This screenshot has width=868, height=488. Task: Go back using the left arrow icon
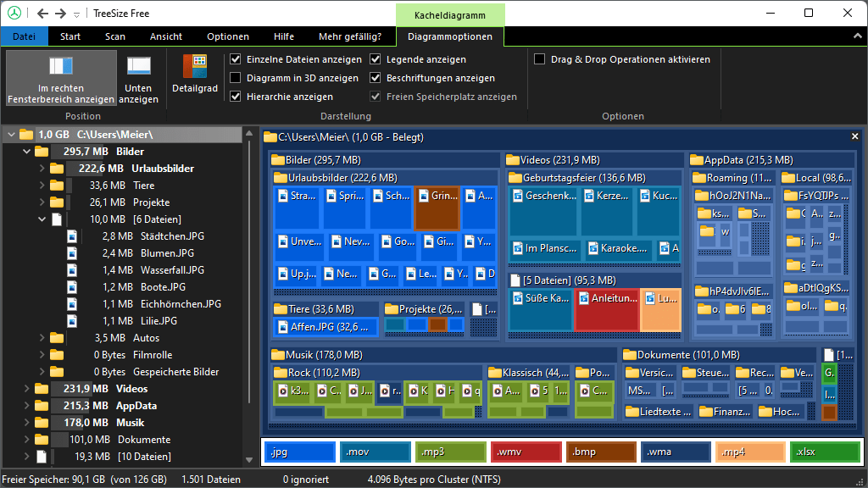[42, 14]
